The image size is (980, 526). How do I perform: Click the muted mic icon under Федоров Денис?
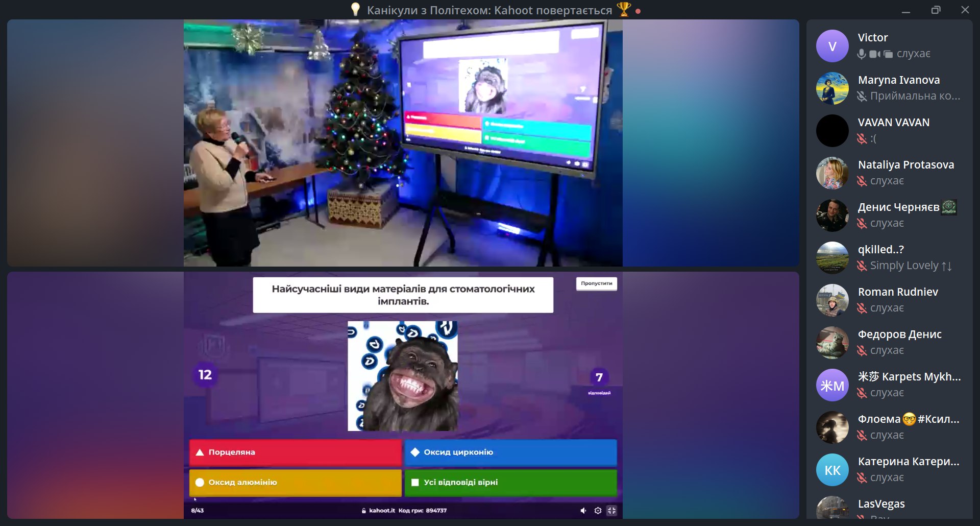862,350
